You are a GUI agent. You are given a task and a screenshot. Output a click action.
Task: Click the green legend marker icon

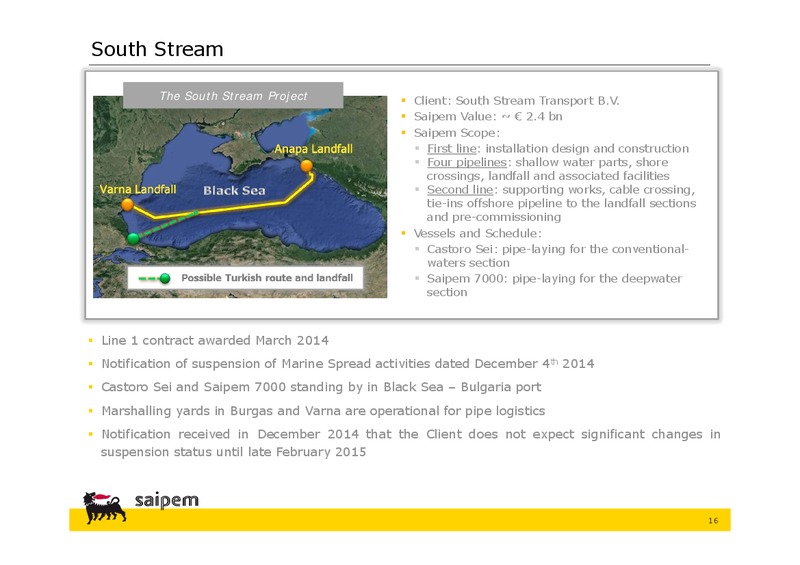click(x=165, y=278)
